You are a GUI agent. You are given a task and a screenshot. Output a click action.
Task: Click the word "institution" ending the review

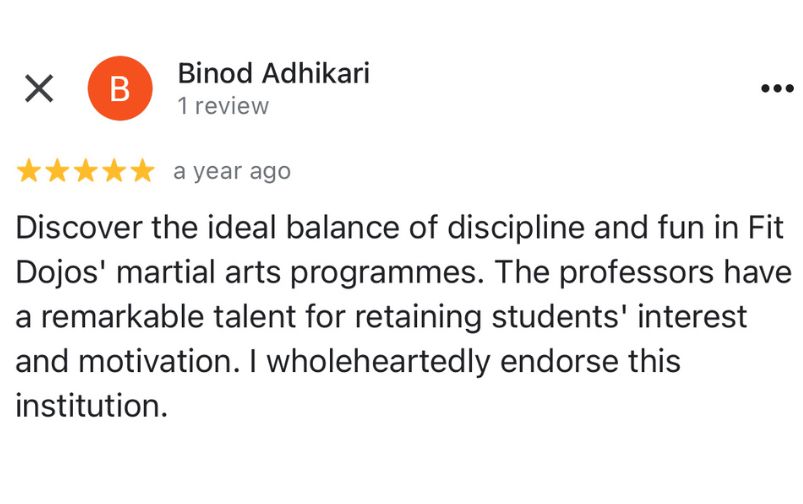tap(88, 407)
